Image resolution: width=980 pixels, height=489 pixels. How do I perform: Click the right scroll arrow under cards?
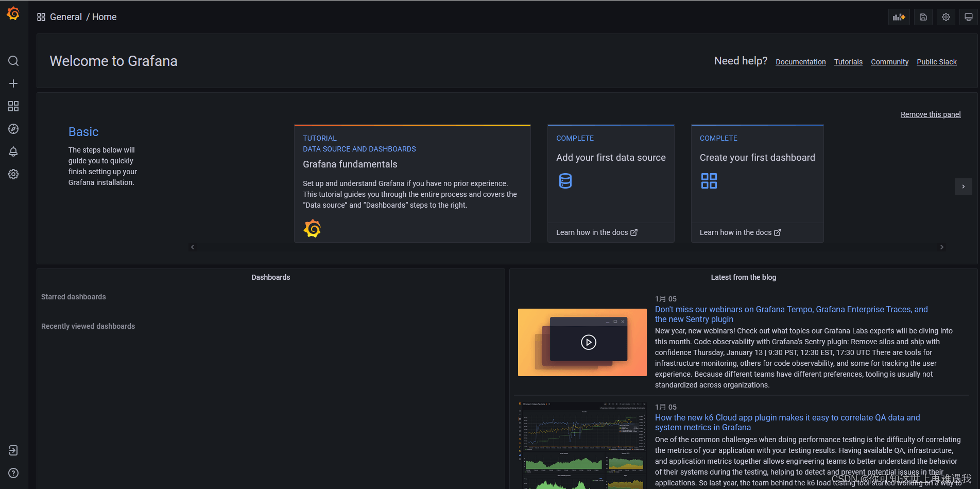click(942, 247)
